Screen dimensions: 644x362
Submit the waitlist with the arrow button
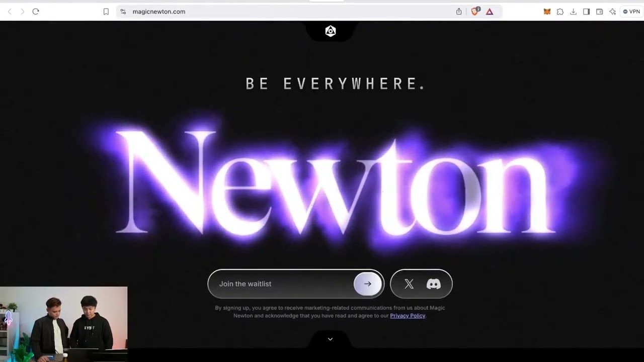tap(368, 284)
